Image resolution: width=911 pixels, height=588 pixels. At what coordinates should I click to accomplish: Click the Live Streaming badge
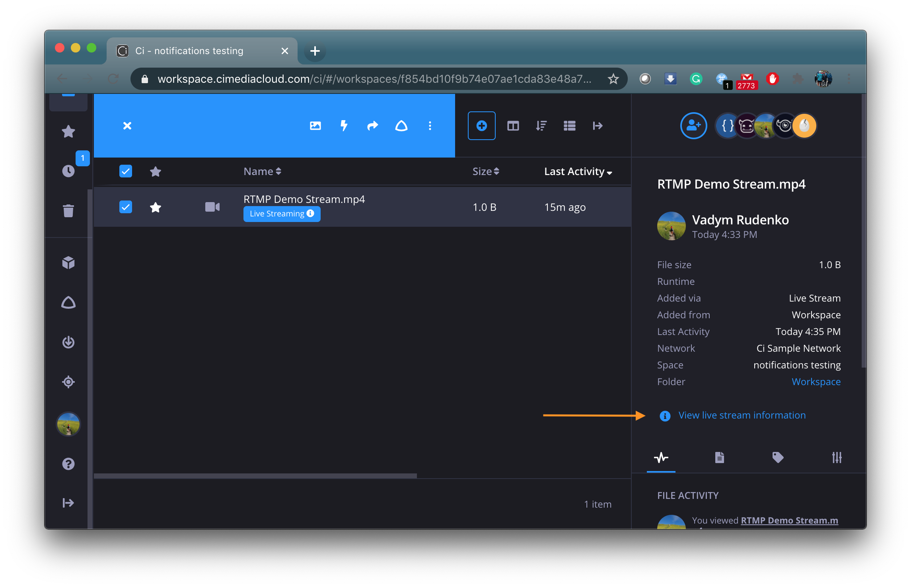[282, 214]
